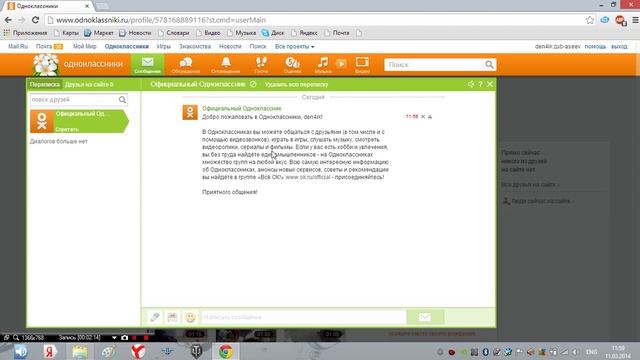The width and height of the screenshot is (640, 360).
Task: Open Мой Мир in the top bar
Action: click(x=84, y=47)
